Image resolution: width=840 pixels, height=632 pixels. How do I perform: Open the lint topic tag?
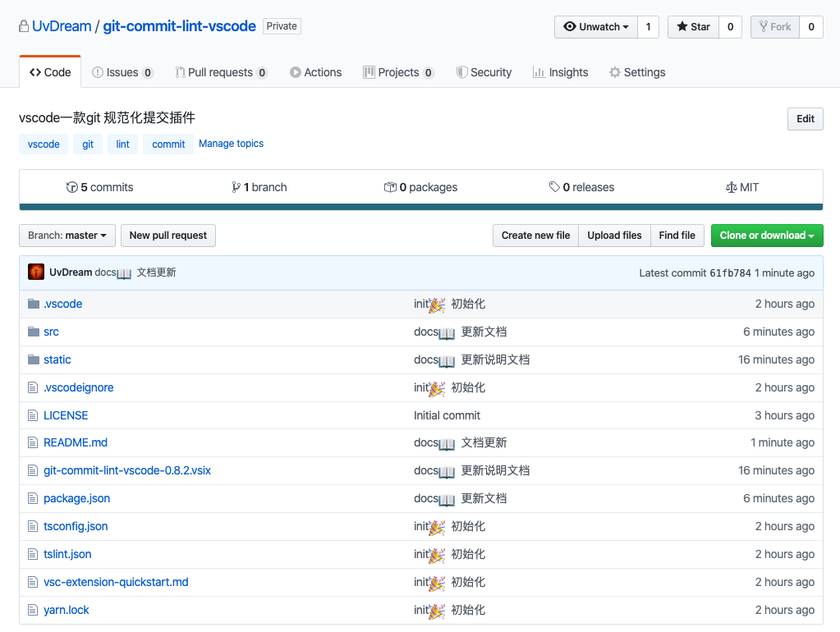(x=122, y=144)
